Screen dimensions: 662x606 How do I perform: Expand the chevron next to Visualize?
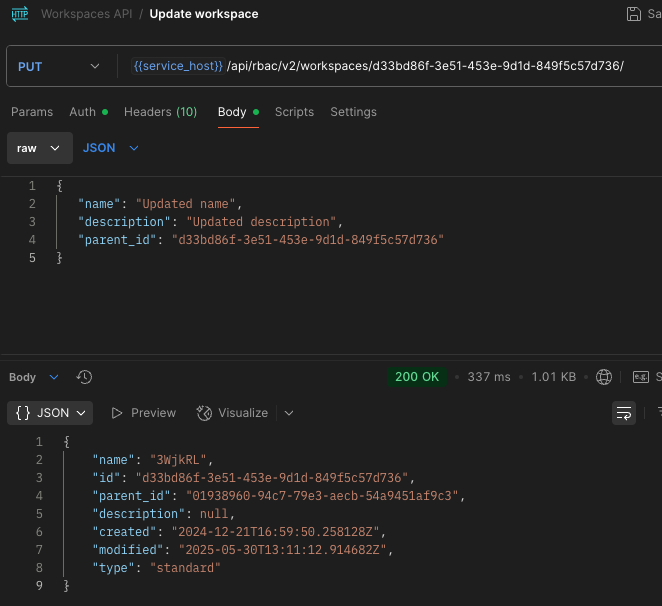coord(289,413)
